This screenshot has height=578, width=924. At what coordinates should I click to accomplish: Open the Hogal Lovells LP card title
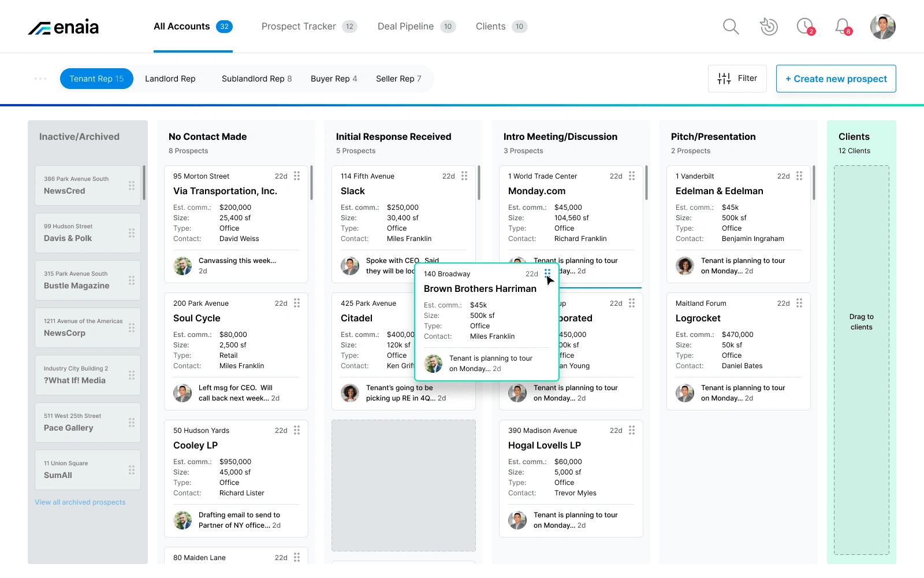(x=545, y=445)
